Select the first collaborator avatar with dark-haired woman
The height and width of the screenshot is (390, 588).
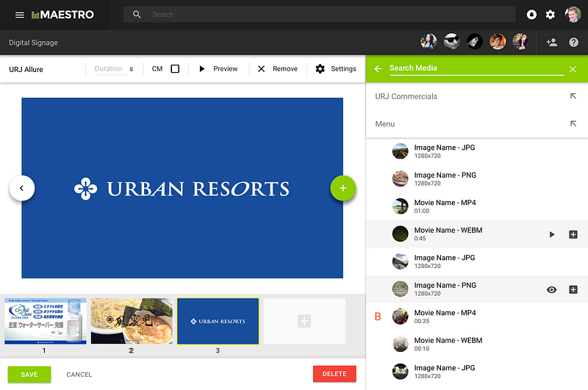[429, 42]
